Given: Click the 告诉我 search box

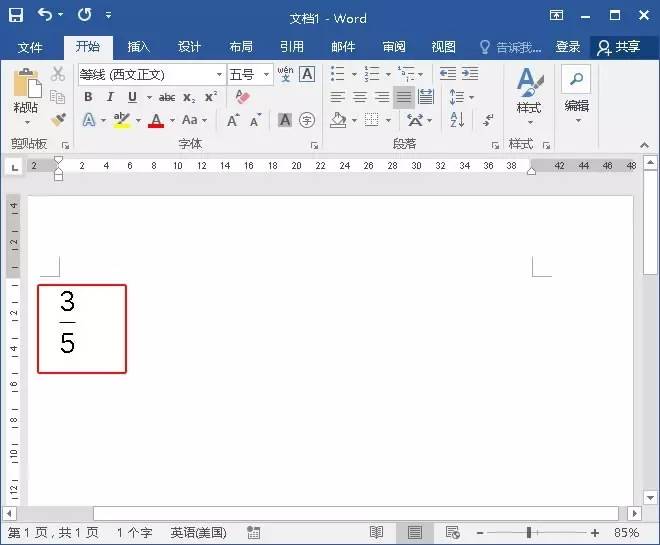Looking at the screenshot, I should 511,47.
